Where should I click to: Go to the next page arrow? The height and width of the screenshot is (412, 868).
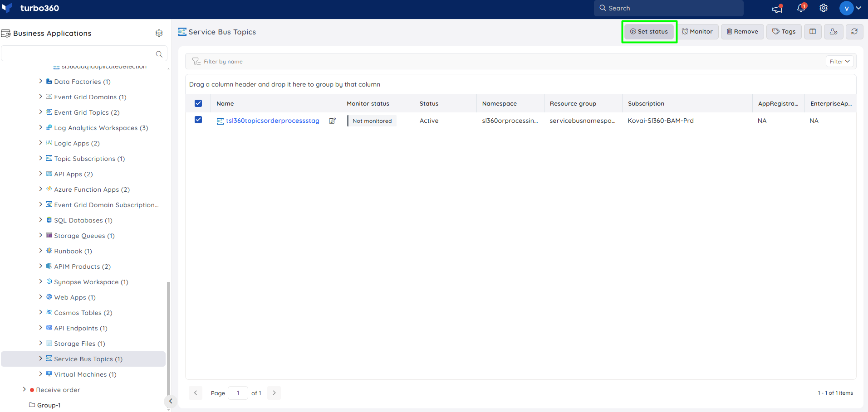point(274,393)
